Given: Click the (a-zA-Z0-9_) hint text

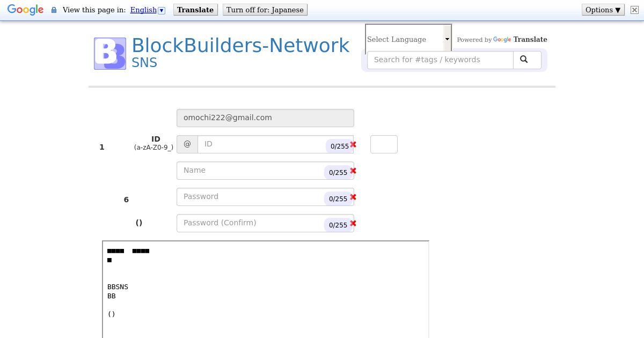Looking at the screenshot, I should coord(153,148).
